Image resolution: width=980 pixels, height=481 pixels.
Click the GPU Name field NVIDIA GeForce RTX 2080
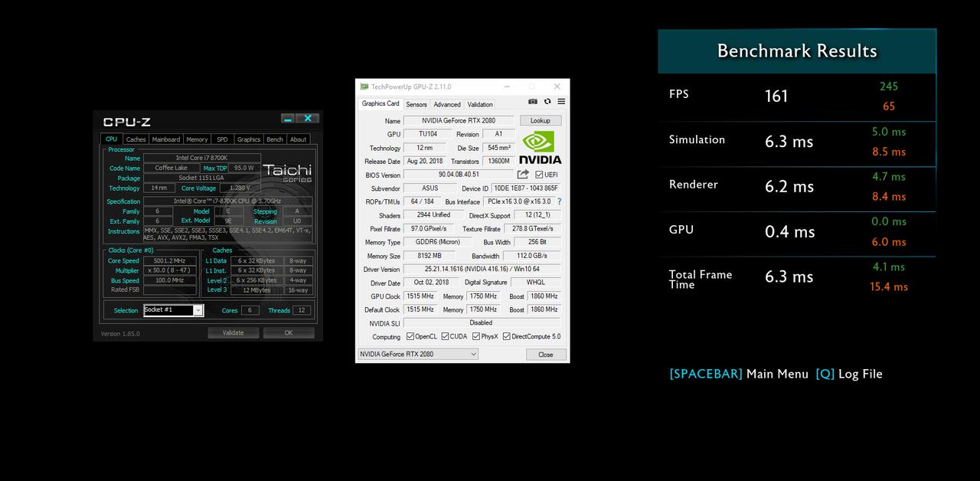458,120
